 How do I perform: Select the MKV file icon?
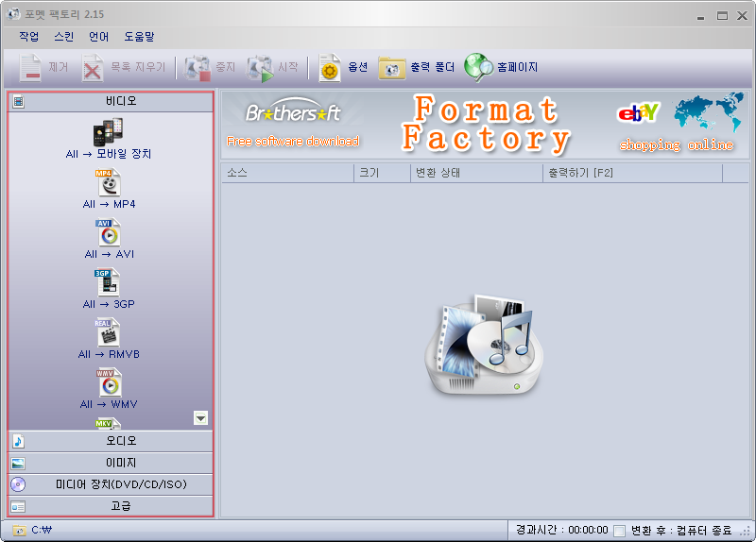point(108,424)
